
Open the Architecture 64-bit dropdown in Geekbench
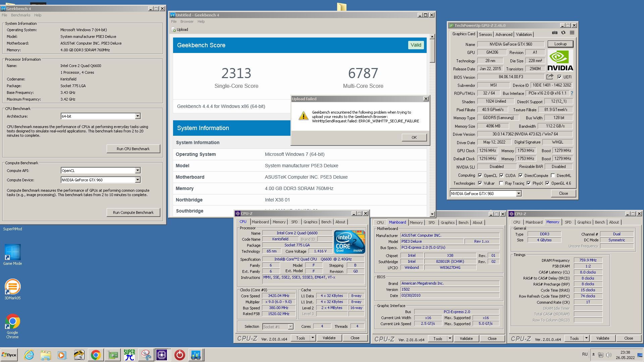tap(138, 116)
